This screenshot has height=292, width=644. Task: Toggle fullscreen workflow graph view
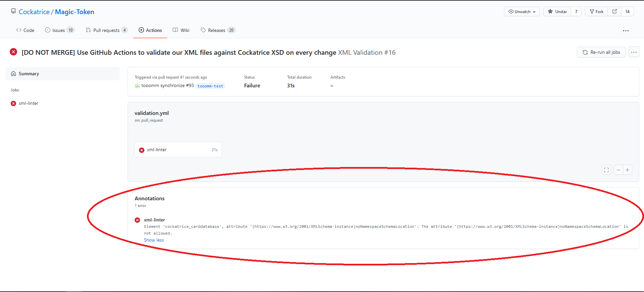coord(606,170)
